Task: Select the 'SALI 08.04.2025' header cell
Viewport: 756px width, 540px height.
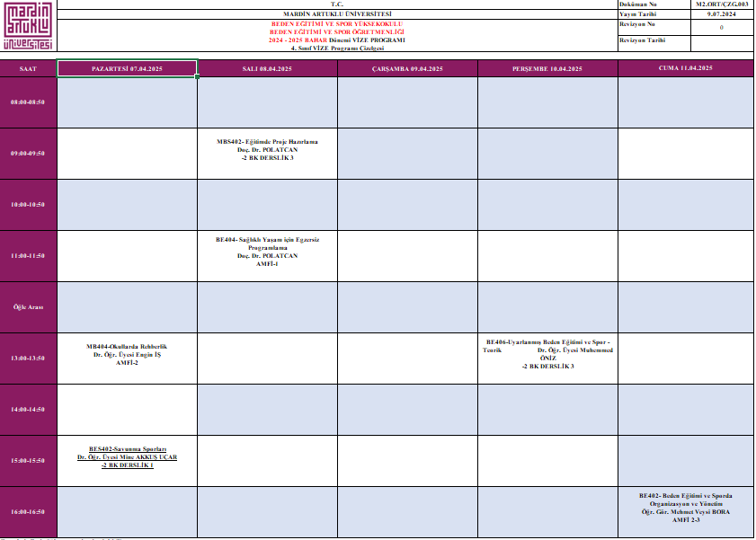Action: 267,68
